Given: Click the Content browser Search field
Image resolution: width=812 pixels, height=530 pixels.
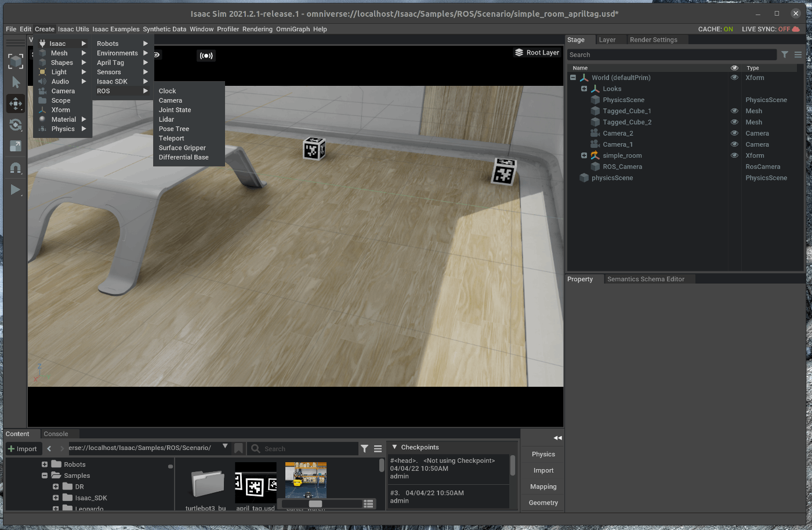Looking at the screenshot, I should [303, 448].
